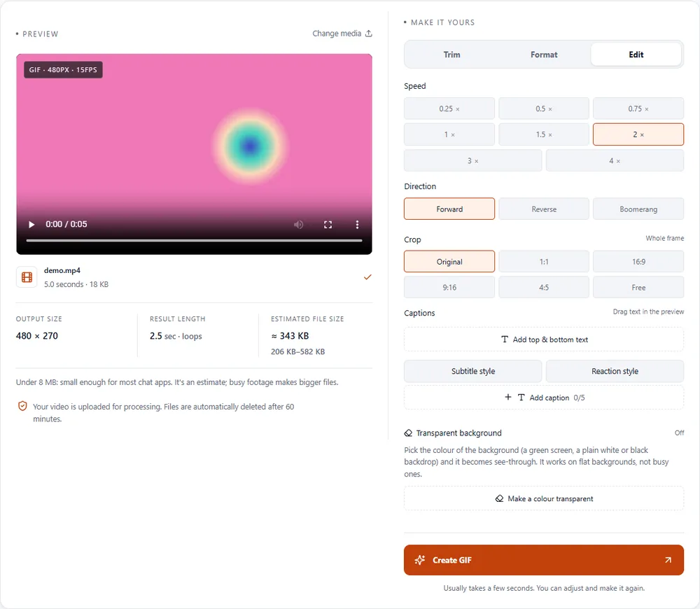Click the Change media upload link

pos(342,34)
